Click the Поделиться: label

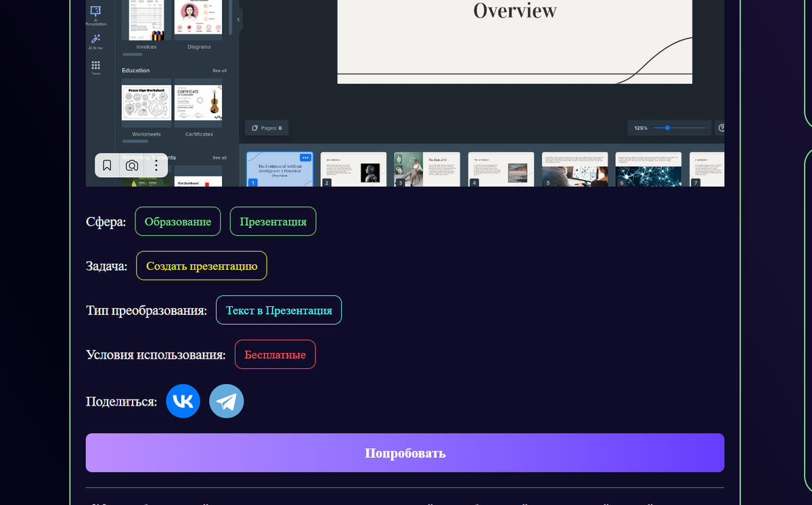click(x=121, y=402)
